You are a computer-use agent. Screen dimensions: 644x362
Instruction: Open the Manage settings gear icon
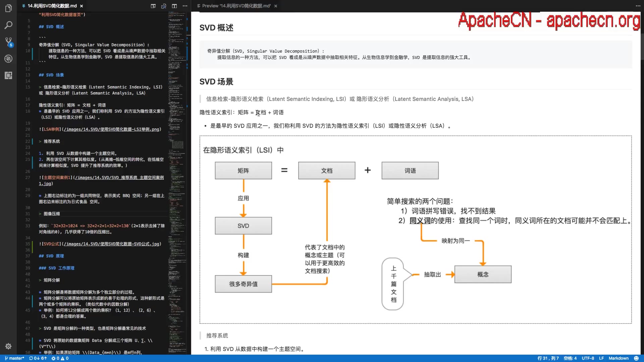click(8, 346)
